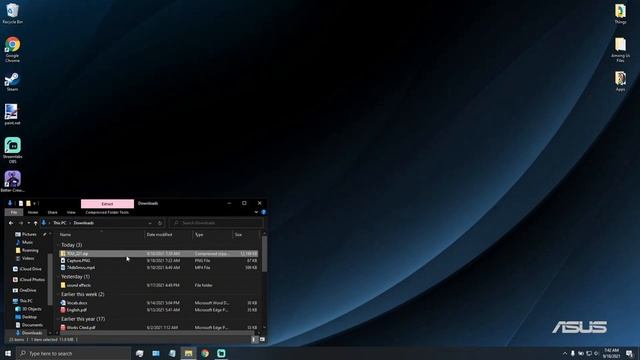Open the Steam desktop shortcut
The height and width of the screenshot is (360, 640).
[x=12, y=82]
